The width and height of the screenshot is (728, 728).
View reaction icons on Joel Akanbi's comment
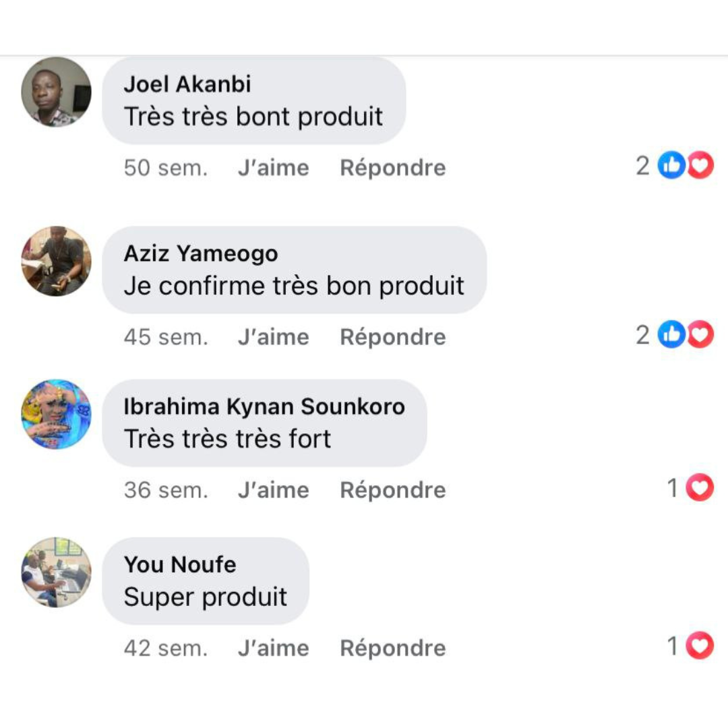[x=685, y=166]
